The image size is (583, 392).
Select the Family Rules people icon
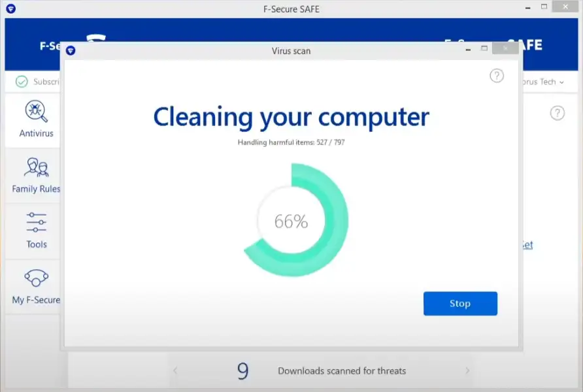pos(36,168)
